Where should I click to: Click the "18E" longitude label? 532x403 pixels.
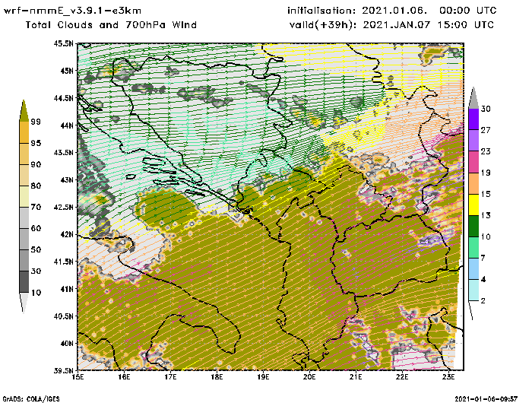[217, 377]
